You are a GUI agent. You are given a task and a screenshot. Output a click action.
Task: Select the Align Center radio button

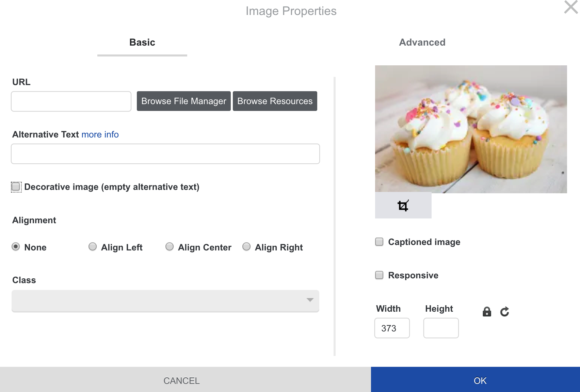point(170,247)
